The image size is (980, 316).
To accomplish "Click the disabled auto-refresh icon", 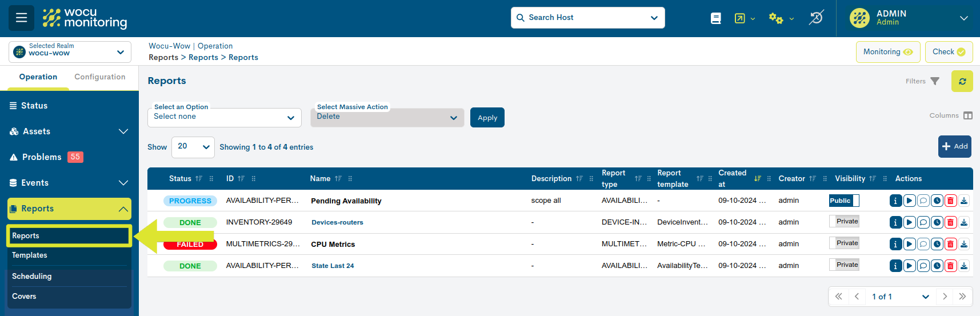I will [816, 18].
